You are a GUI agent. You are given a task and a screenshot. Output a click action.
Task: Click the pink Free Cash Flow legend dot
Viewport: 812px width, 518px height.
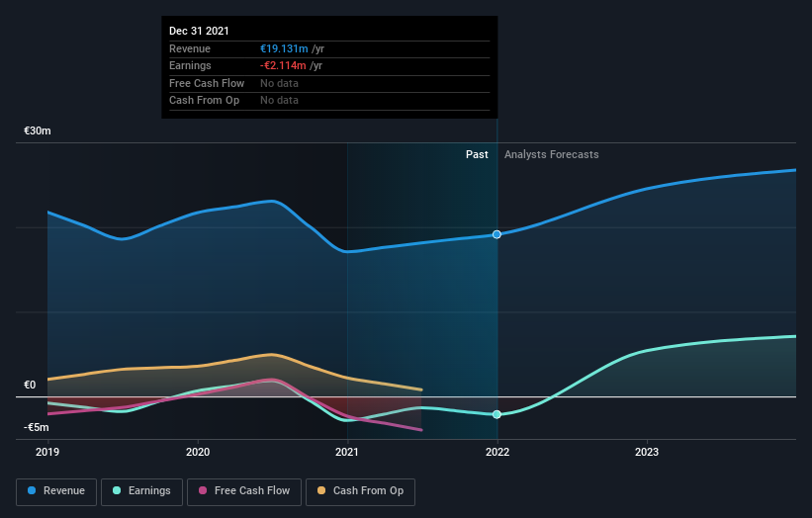[x=203, y=490]
